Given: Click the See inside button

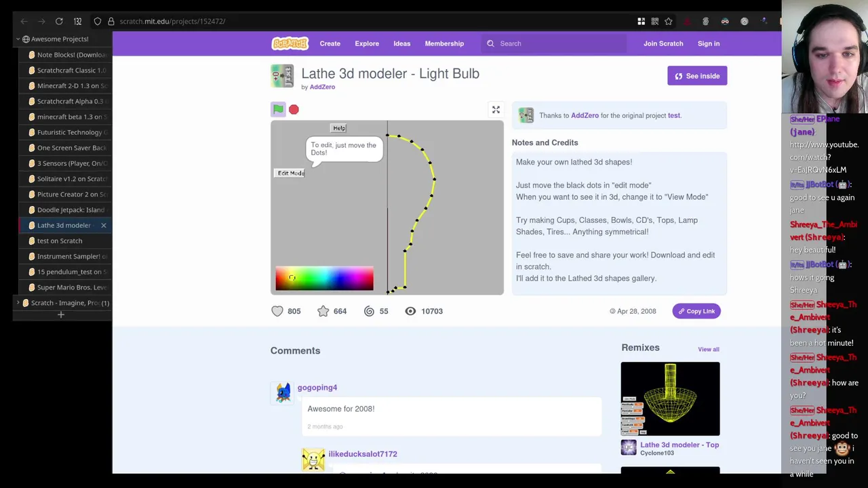Looking at the screenshot, I should click(697, 76).
